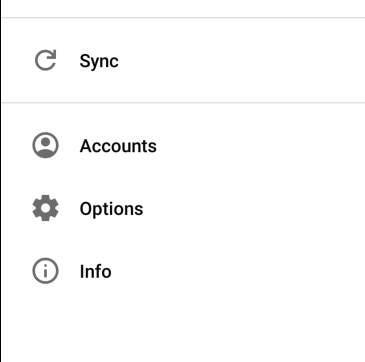Tap the information symbol beside Info
Screen dimensions: 365x362
(x=45, y=271)
